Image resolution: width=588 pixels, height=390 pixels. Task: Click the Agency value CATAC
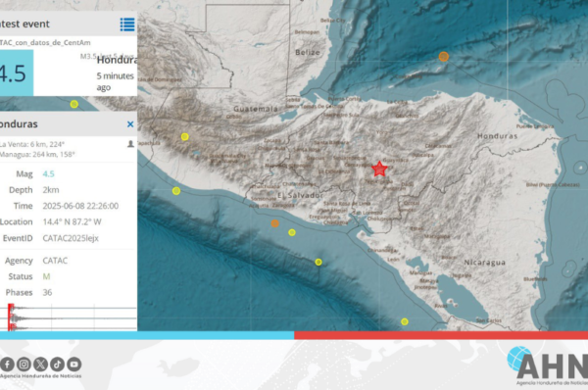tap(55, 261)
